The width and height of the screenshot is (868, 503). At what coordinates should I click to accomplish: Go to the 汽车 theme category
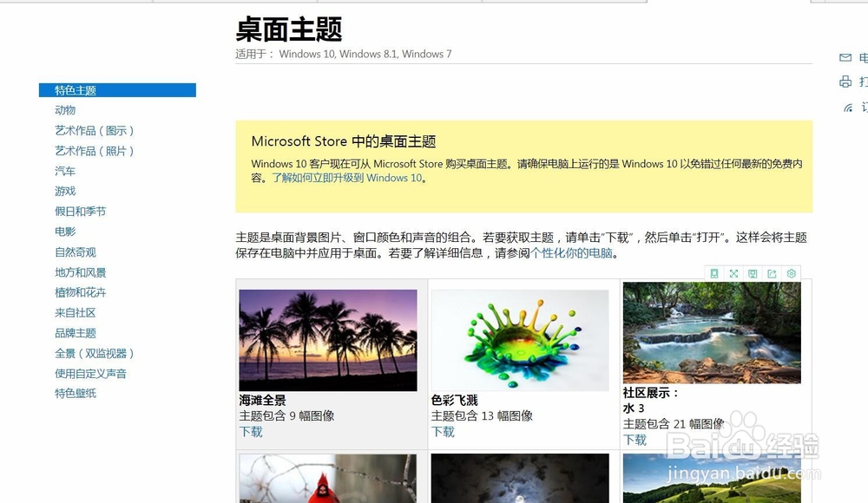click(65, 171)
